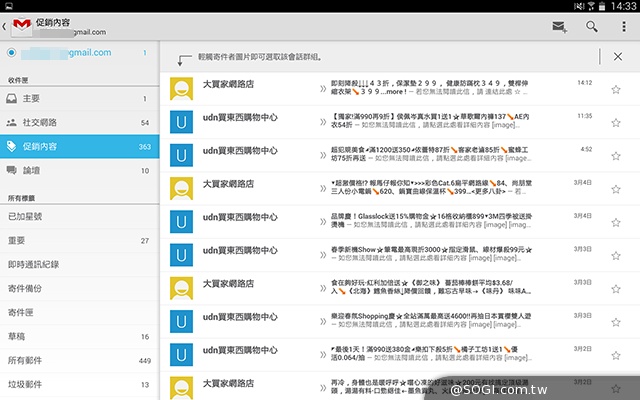Select U avatar of 最後1天 mail

181,355
